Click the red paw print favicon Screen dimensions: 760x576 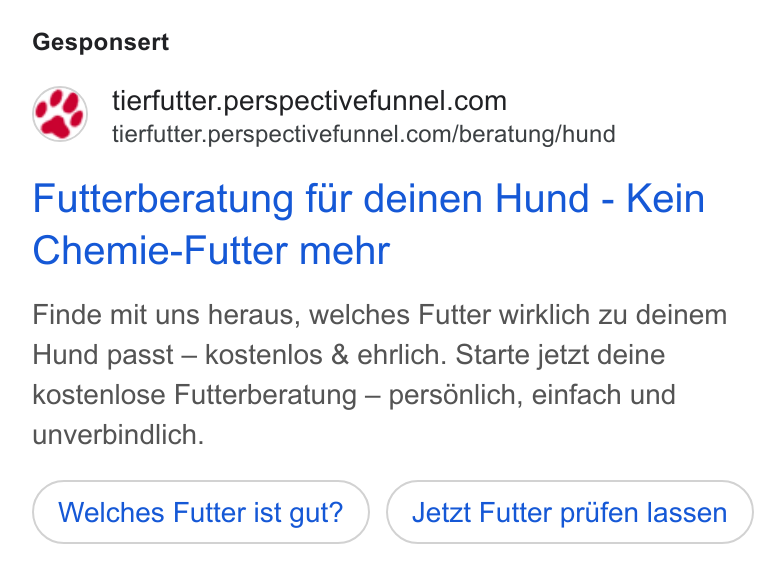[60, 114]
